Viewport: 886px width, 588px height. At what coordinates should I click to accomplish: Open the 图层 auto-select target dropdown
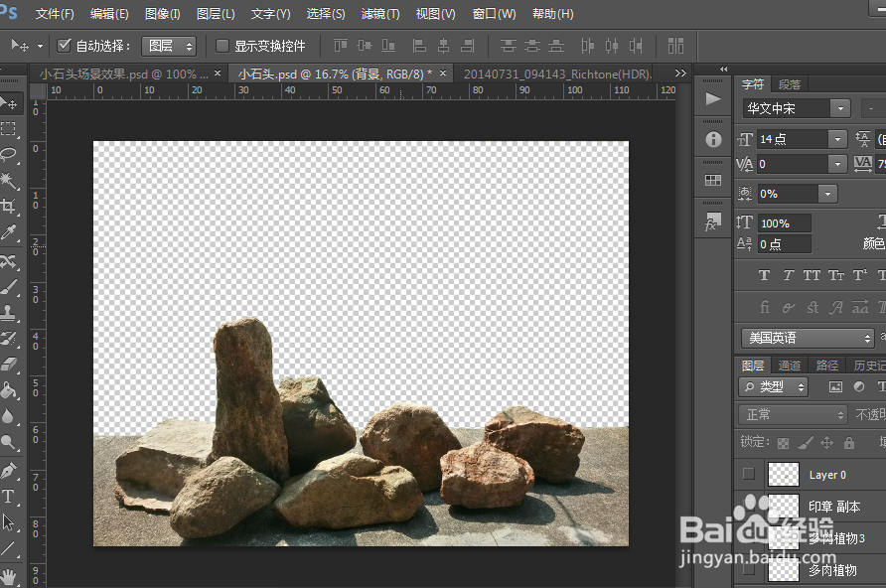coord(169,46)
